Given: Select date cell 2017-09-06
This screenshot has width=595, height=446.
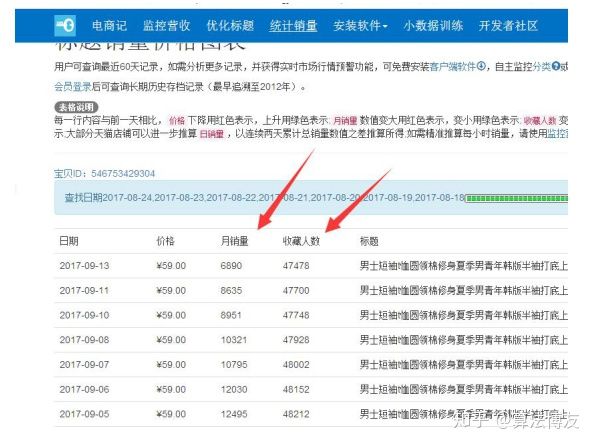Looking at the screenshot, I should click(84, 389).
